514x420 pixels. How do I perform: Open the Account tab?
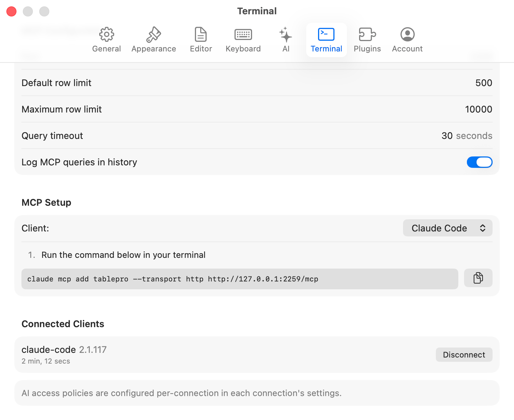(x=407, y=40)
